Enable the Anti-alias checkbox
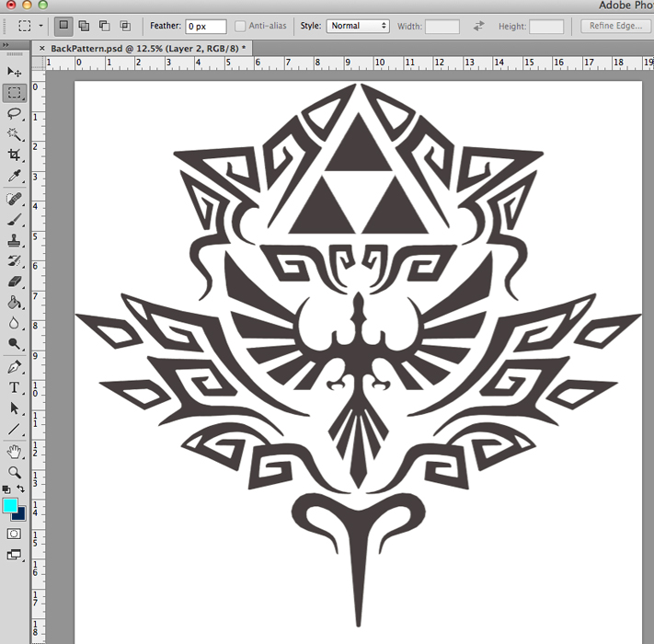This screenshot has height=644, width=654. [x=240, y=26]
